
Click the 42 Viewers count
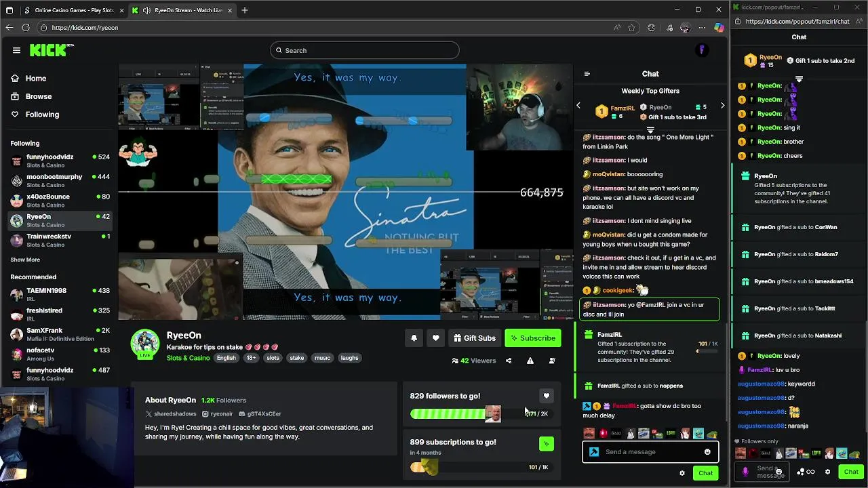473,361
